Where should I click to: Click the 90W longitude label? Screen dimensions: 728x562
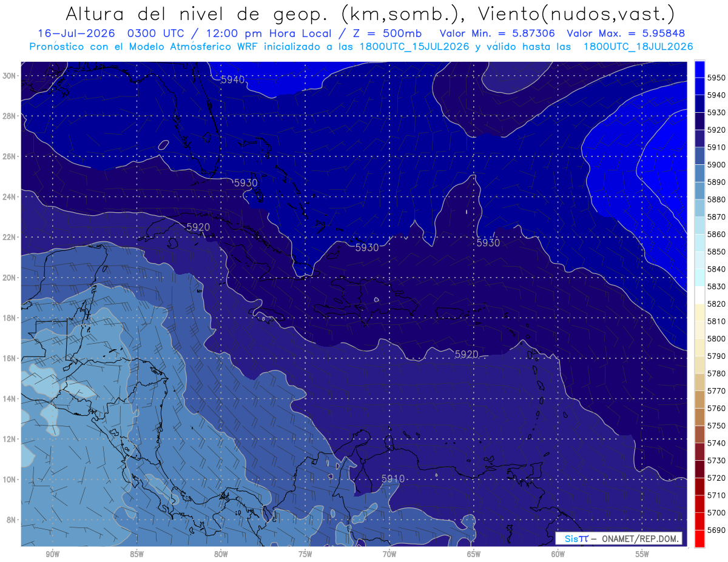pos(52,554)
